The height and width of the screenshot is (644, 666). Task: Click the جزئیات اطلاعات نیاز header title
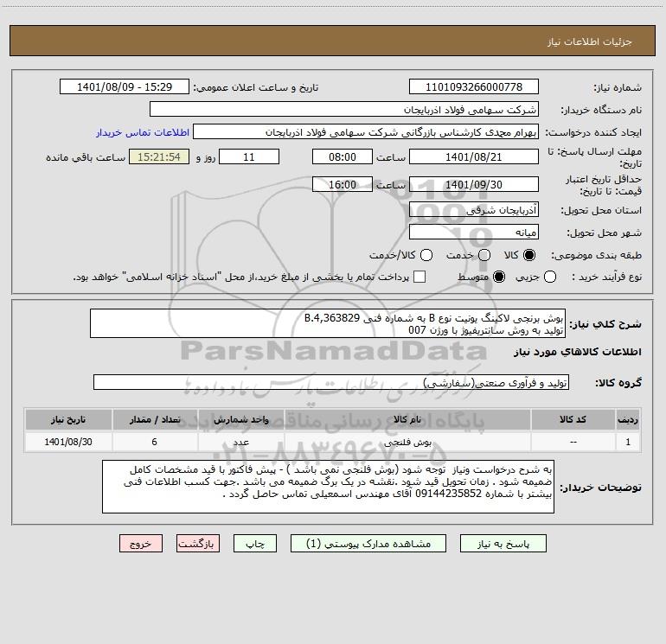(590, 41)
